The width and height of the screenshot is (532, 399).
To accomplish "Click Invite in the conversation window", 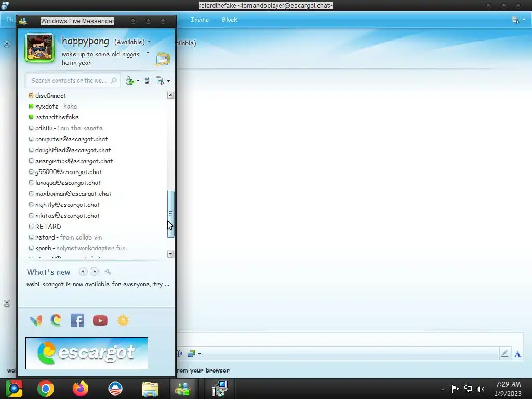I will (199, 20).
